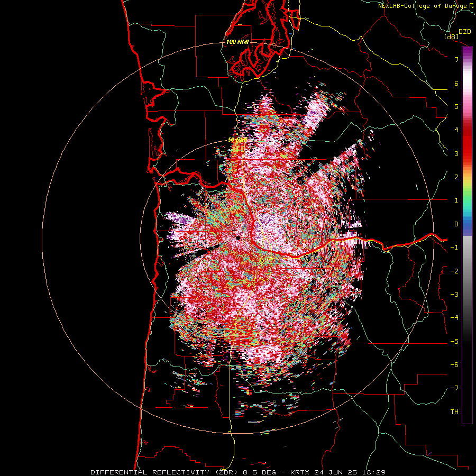Screen dimensions: 476x476
Task: Click the "7" value on the color scale
Action: pyautogui.click(x=456, y=59)
